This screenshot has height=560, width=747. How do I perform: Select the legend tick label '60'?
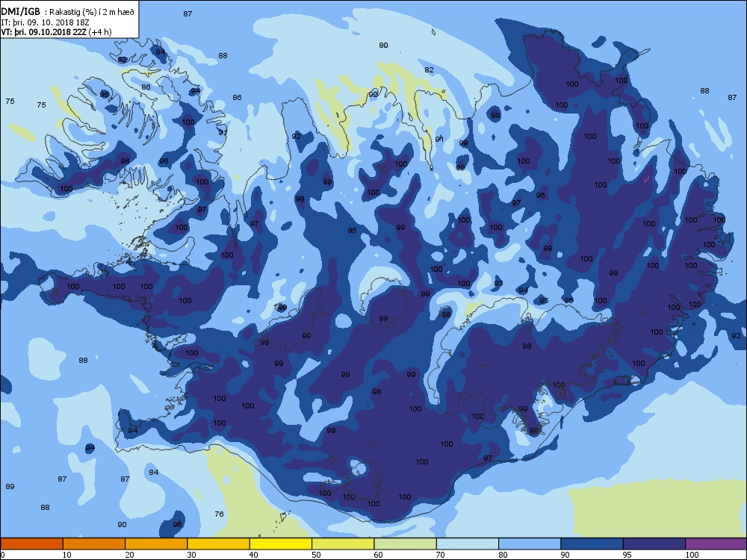[378, 555]
